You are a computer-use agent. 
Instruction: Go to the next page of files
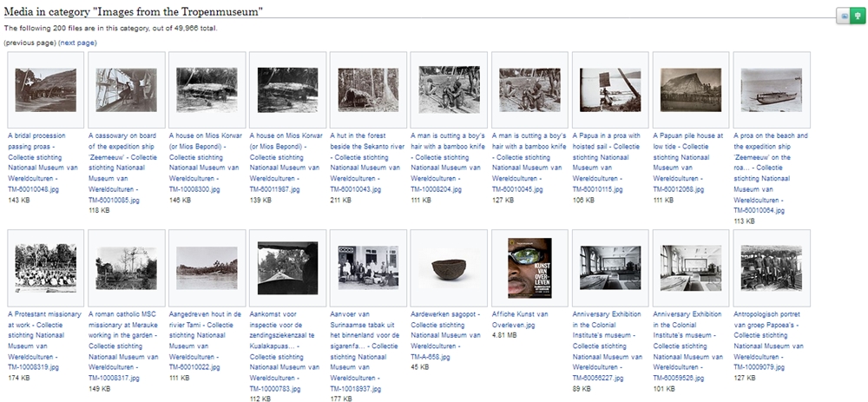click(x=77, y=43)
